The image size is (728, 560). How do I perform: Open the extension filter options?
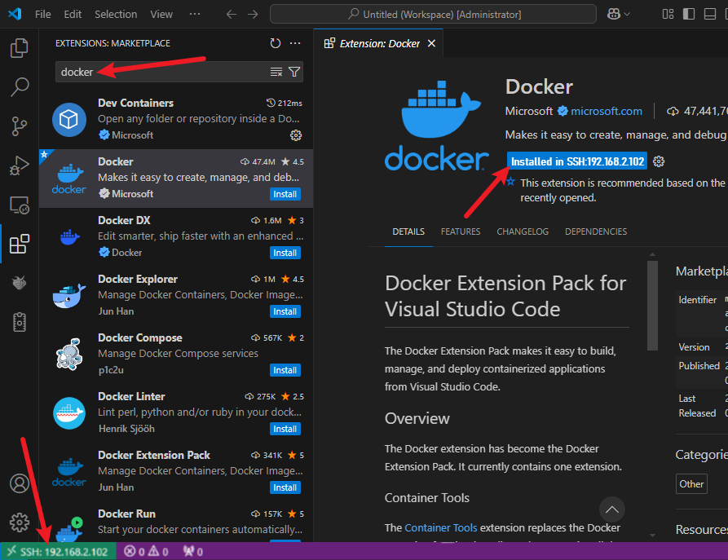pyautogui.click(x=294, y=72)
